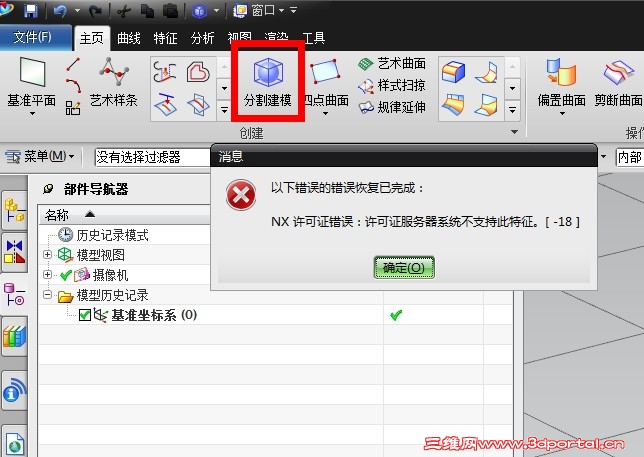Image resolution: width=644 pixels, height=457 pixels.
Task: Open the 菜单(M) menu button
Action: point(39,156)
